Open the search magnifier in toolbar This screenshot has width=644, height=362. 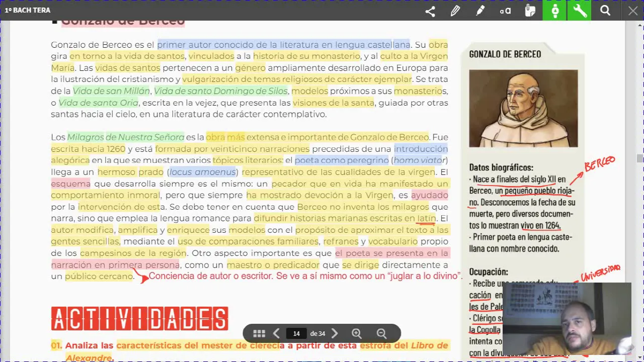click(x=605, y=11)
